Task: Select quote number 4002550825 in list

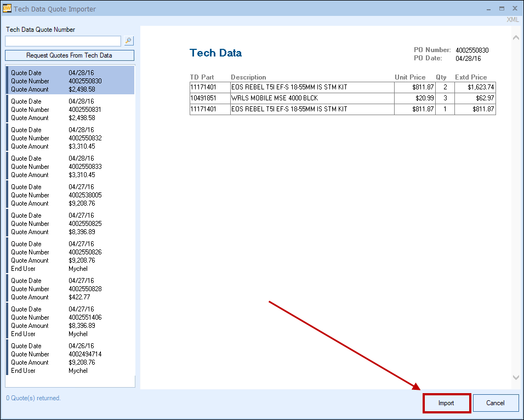Action: pos(70,223)
